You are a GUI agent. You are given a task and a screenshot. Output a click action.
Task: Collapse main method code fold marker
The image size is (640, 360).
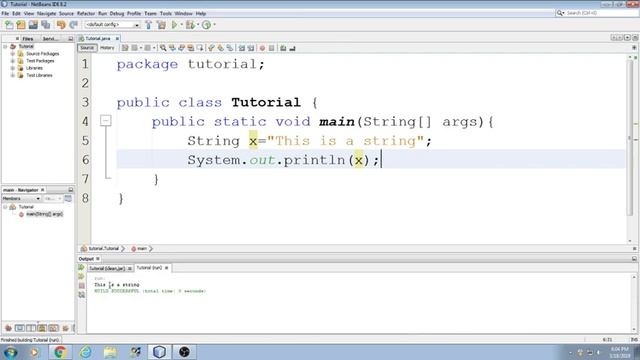click(x=106, y=120)
